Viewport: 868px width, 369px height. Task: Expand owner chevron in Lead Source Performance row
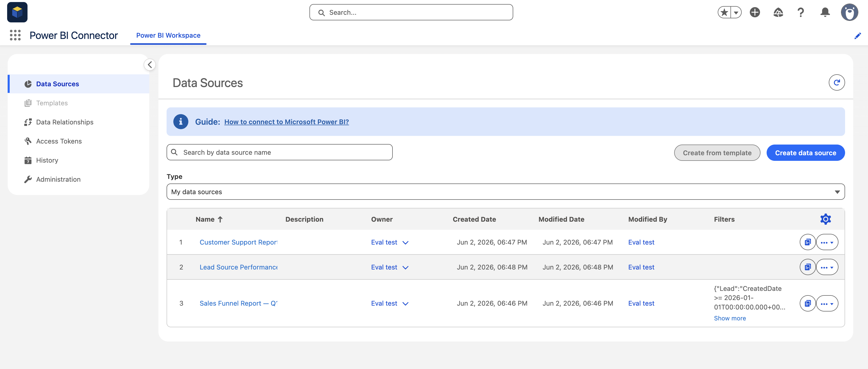tap(405, 267)
